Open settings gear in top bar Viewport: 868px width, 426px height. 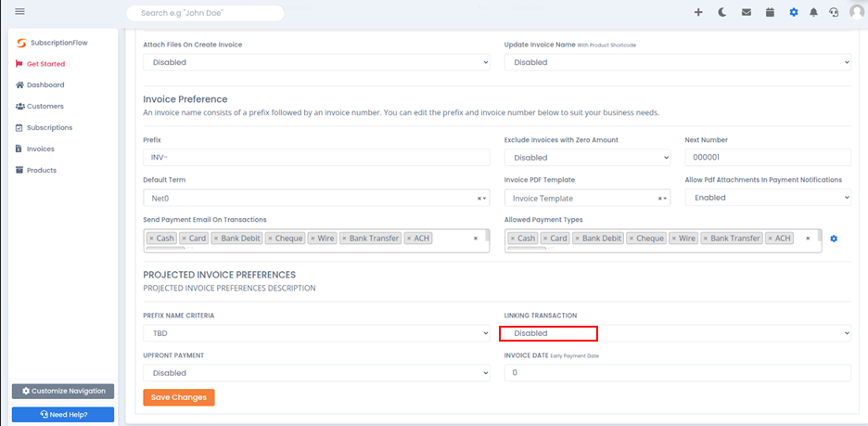pos(793,12)
